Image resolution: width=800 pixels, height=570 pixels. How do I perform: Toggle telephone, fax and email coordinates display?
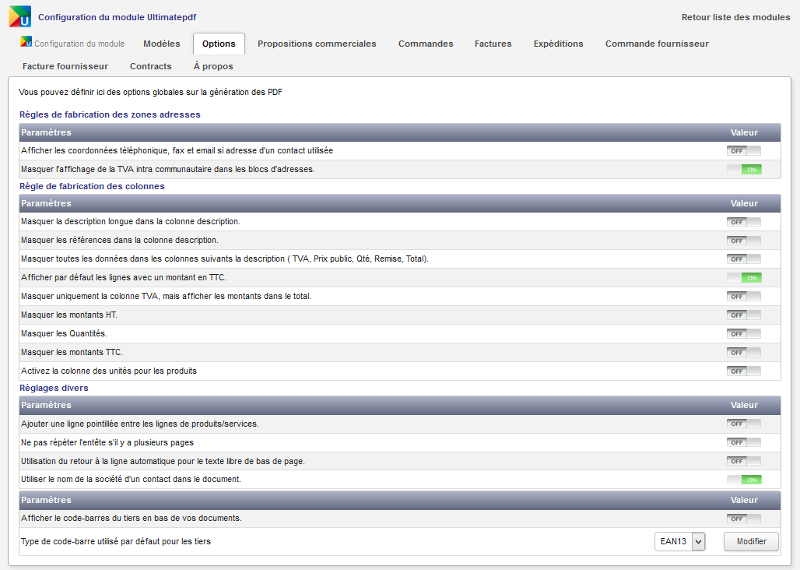click(x=743, y=151)
